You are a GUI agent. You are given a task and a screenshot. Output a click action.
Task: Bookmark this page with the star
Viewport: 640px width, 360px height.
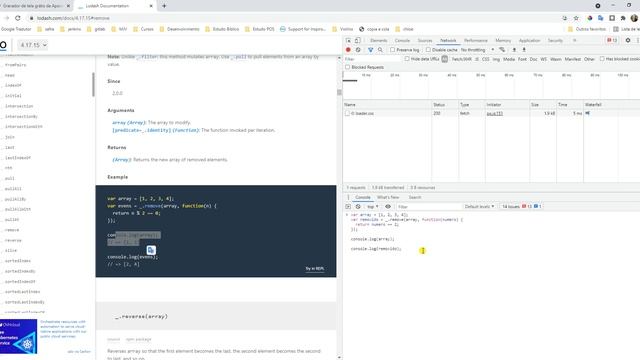(x=576, y=18)
